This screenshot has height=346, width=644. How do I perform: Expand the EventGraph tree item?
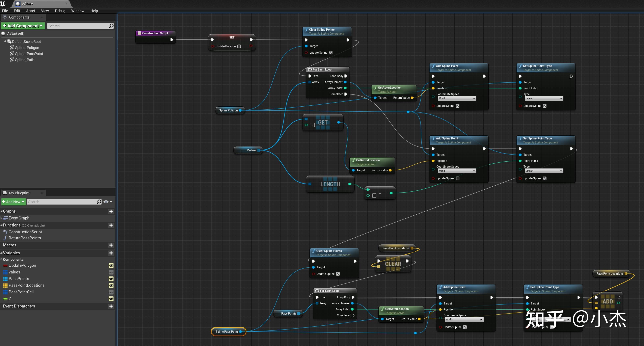(1, 218)
